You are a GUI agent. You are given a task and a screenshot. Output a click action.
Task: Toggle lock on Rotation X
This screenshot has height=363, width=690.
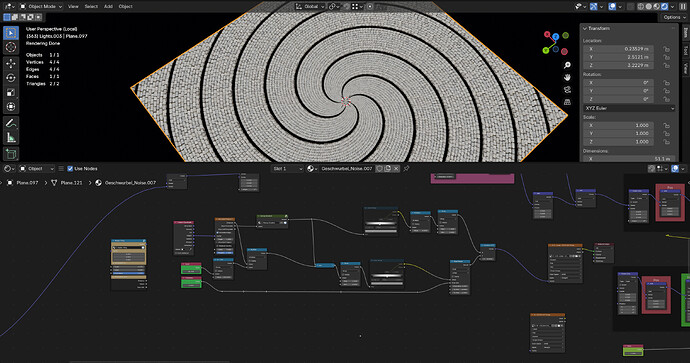coord(666,83)
